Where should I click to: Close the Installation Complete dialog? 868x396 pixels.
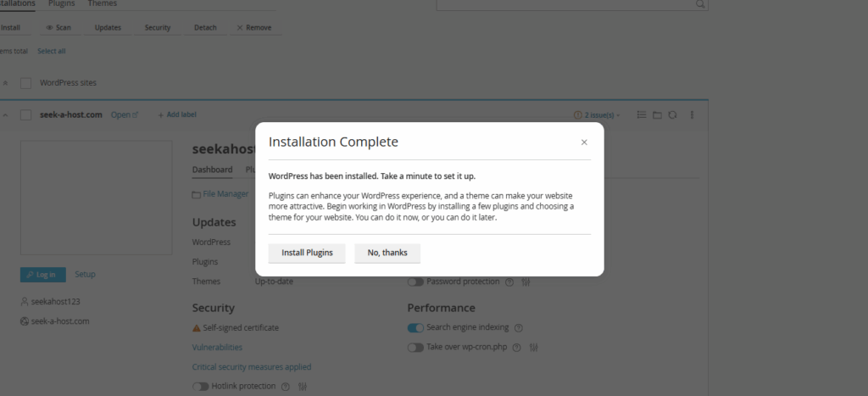pyautogui.click(x=584, y=142)
